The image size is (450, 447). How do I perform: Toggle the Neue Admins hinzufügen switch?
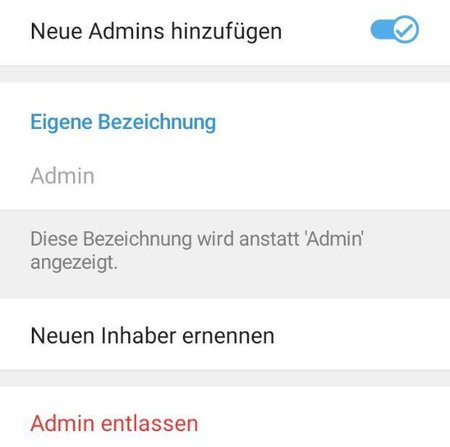tap(395, 30)
